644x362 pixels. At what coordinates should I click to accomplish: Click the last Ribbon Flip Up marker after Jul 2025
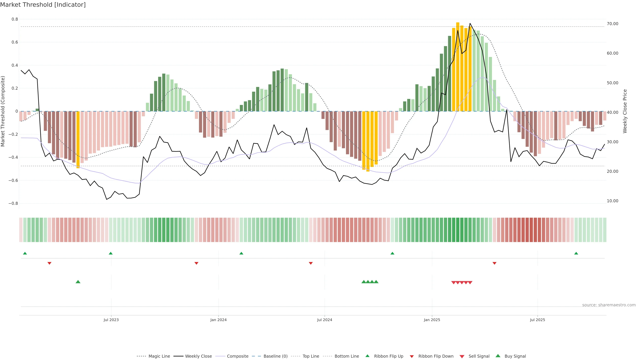click(576, 253)
